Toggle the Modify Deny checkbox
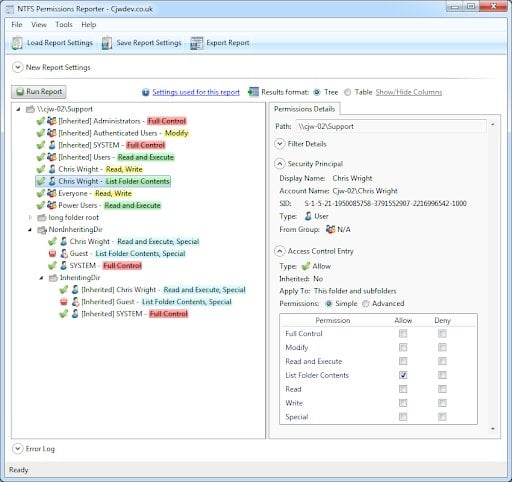512x482 pixels. 442,348
